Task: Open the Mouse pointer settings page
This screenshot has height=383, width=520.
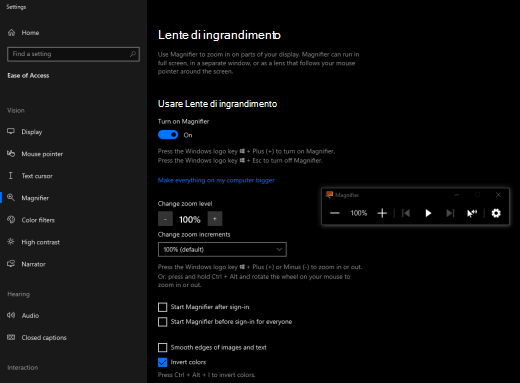Action: coord(73,154)
